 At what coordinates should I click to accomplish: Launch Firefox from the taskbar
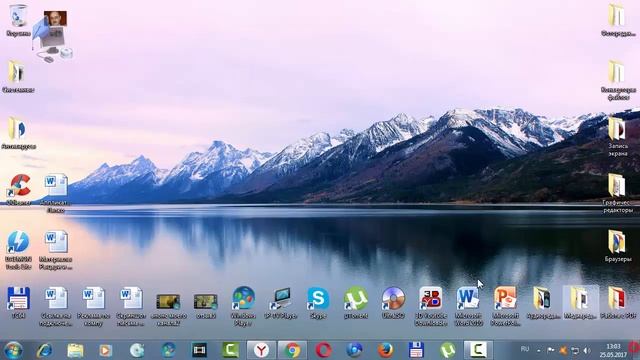point(385,350)
